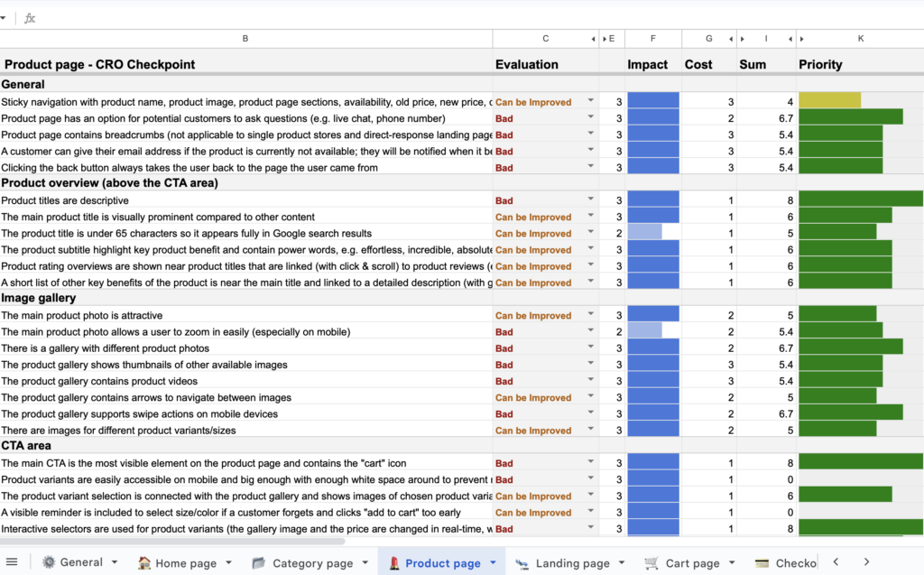
Task: Unhide hidden column between C and E
Action: (593, 39)
